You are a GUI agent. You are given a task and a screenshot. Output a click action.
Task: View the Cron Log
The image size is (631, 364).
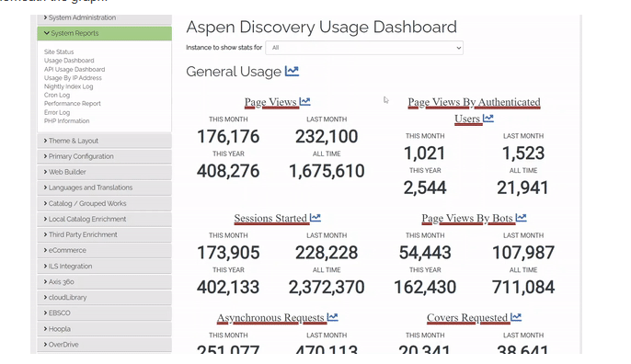(x=57, y=95)
